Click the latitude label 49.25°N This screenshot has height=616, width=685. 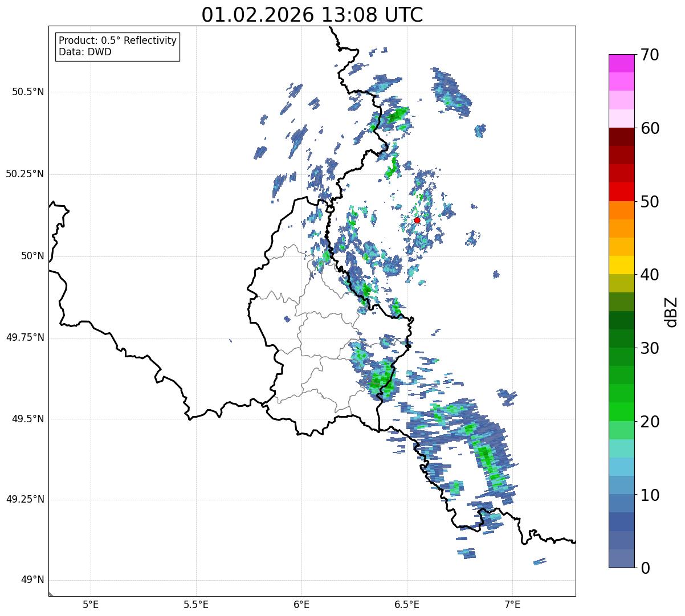pyautogui.click(x=25, y=500)
